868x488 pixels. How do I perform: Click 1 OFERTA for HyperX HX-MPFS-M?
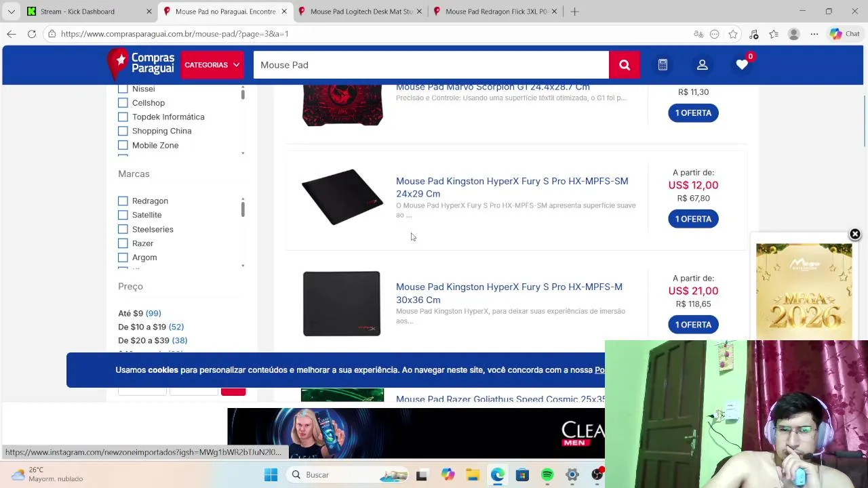(x=693, y=325)
